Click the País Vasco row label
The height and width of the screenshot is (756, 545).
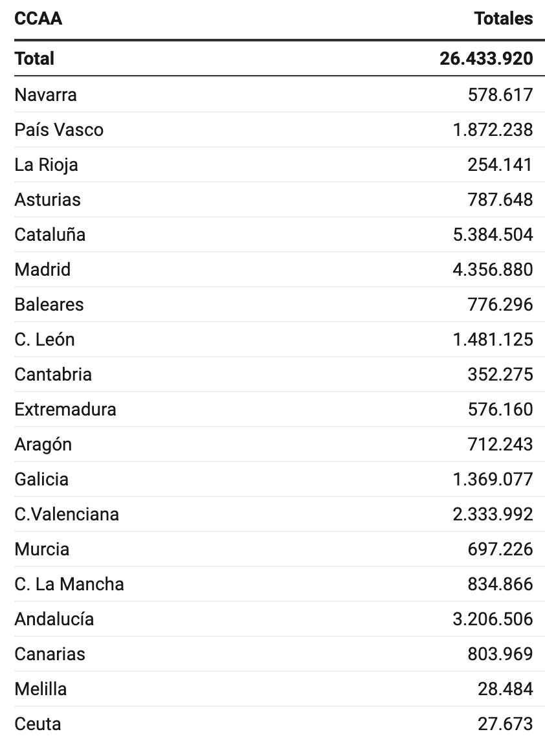pyautogui.click(x=59, y=129)
